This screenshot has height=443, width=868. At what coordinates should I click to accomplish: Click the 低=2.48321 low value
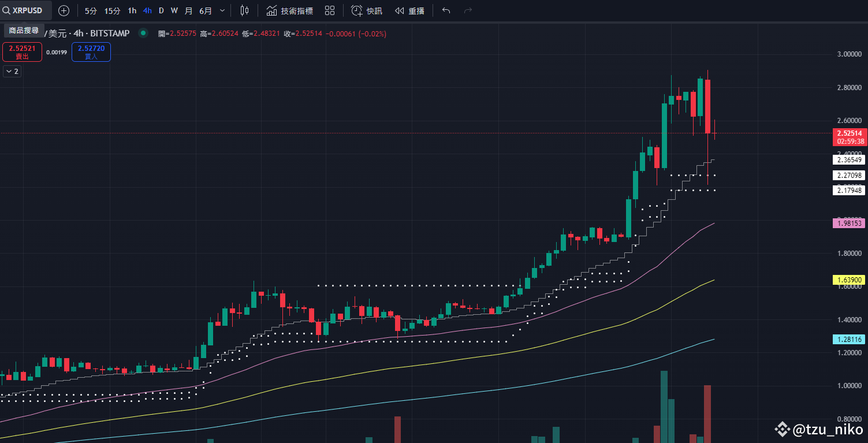click(x=261, y=34)
